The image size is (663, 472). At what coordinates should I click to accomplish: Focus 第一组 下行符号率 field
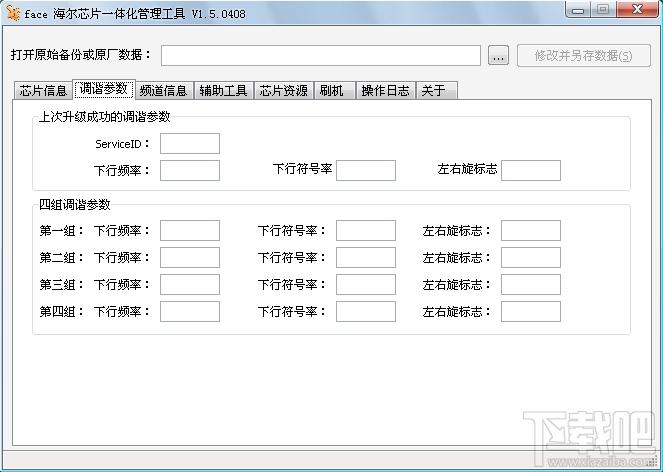pos(366,231)
